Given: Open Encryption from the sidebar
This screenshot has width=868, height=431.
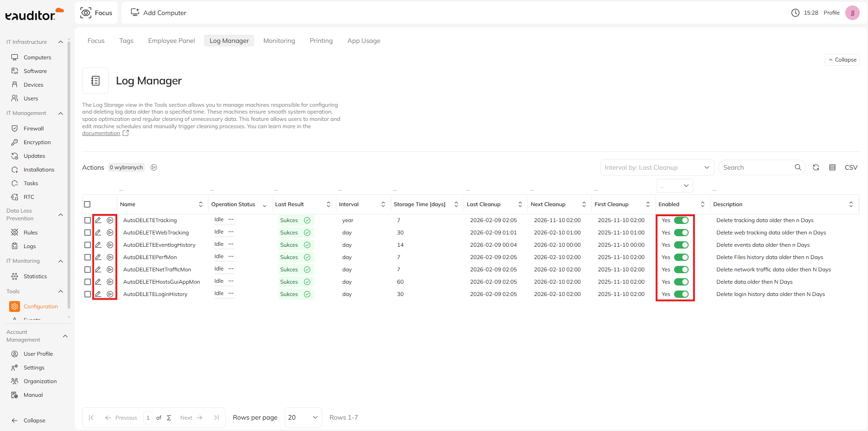Looking at the screenshot, I should pos(37,142).
